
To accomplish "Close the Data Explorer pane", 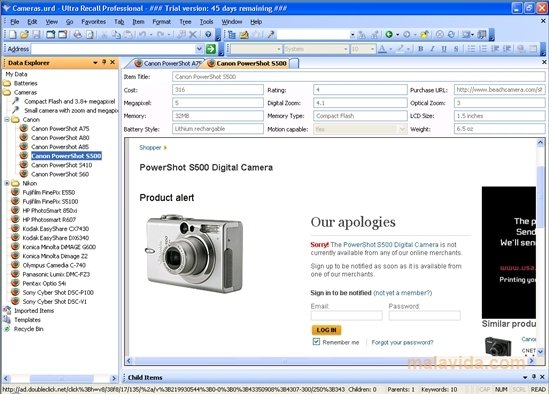I will pos(112,62).
